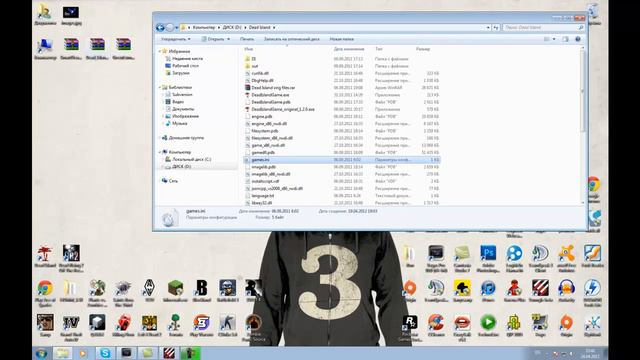Sort by the Размер column header
The image size is (640, 360).
423,49
